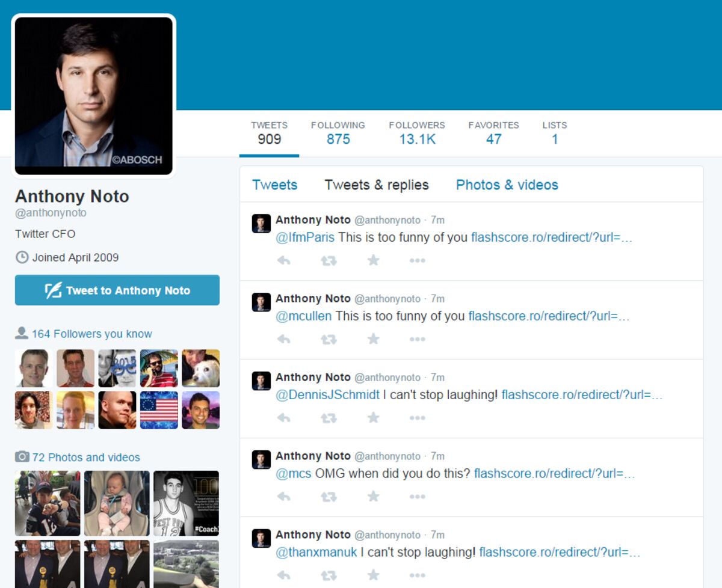
Task: Favorite the tweet mentioning @IfmParis
Action: (x=373, y=260)
